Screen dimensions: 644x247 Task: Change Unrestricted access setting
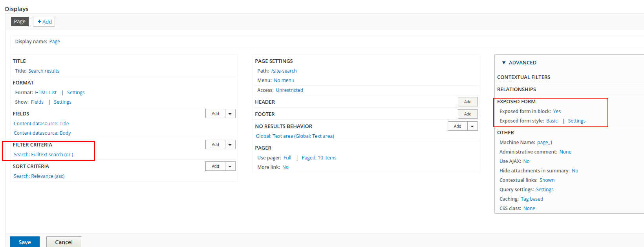click(x=289, y=90)
